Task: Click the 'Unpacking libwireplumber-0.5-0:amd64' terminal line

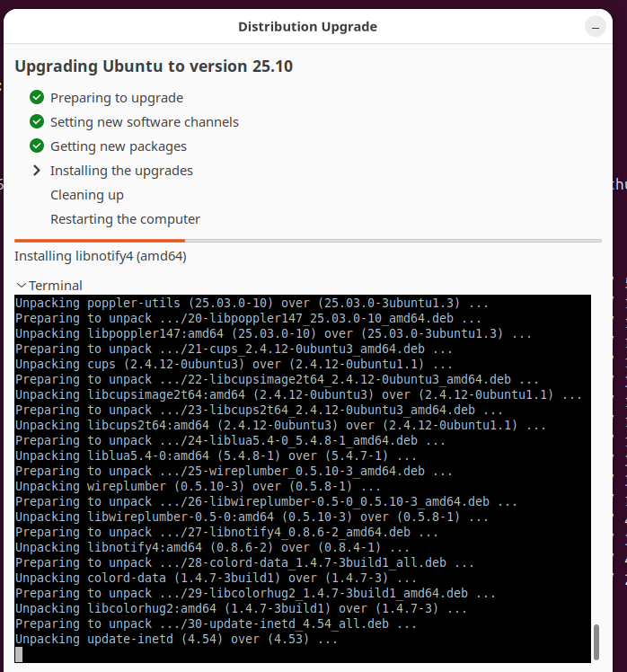Action: pos(252,517)
